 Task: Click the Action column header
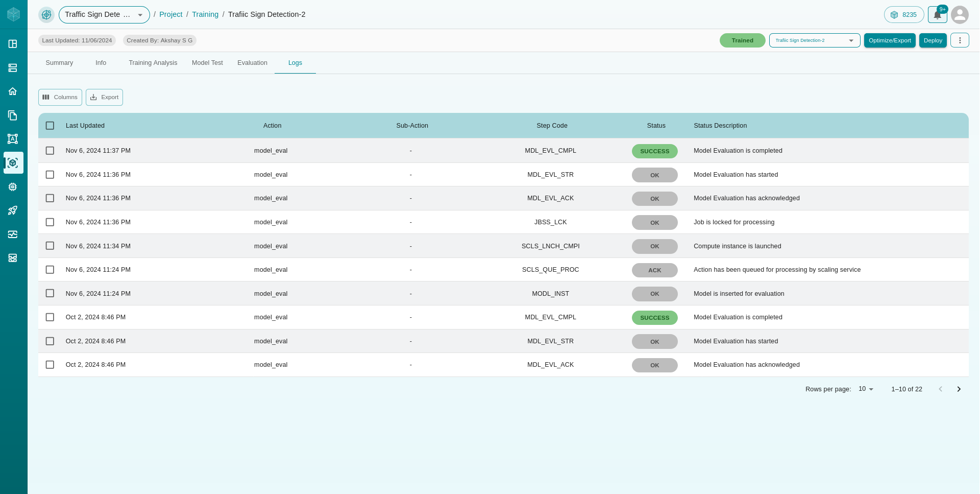tap(272, 126)
